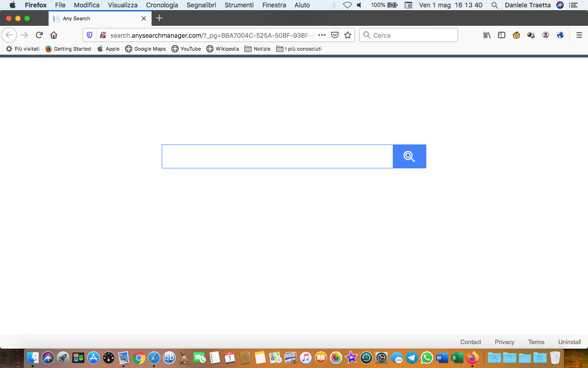The width and height of the screenshot is (588, 368).
Task: Focus the Cerca toolbar search box
Action: pyautogui.click(x=408, y=35)
